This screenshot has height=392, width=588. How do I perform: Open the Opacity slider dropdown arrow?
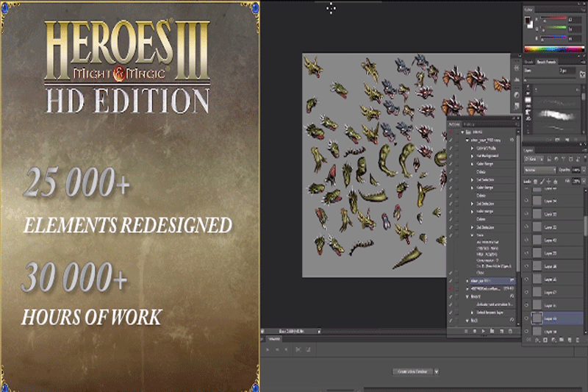click(584, 170)
